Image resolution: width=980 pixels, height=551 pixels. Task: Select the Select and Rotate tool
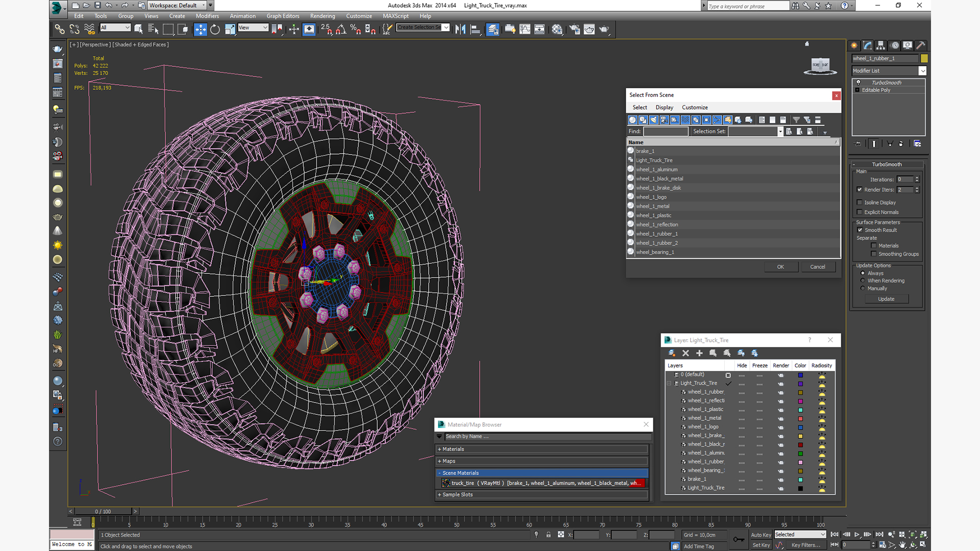(x=215, y=30)
